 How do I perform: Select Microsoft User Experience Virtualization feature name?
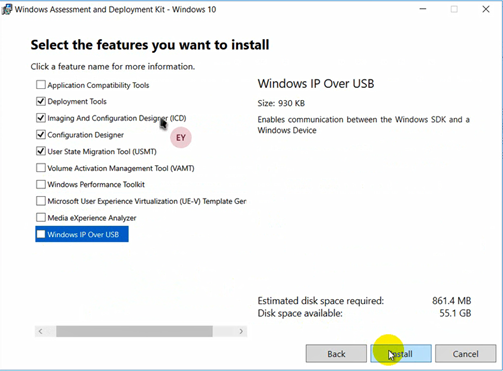click(147, 201)
